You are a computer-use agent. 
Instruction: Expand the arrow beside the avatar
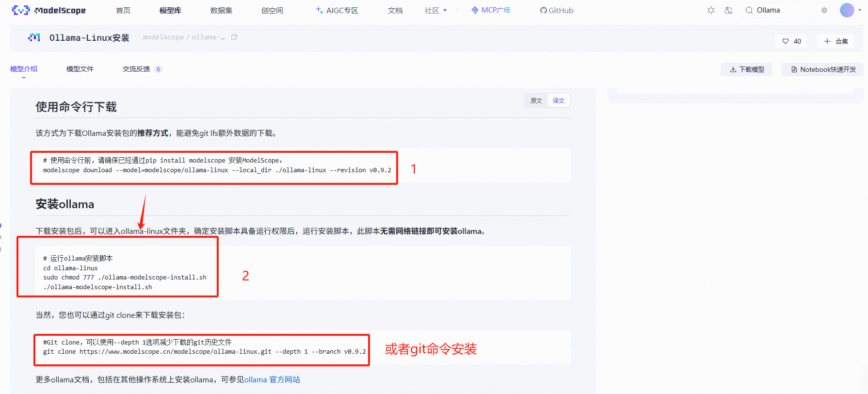click(x=860, y=10)
